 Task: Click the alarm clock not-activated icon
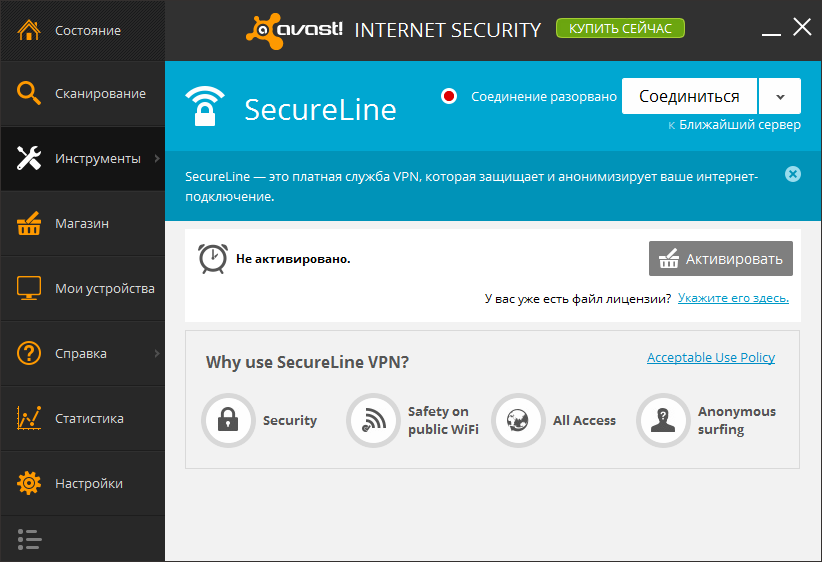[212, 258]
